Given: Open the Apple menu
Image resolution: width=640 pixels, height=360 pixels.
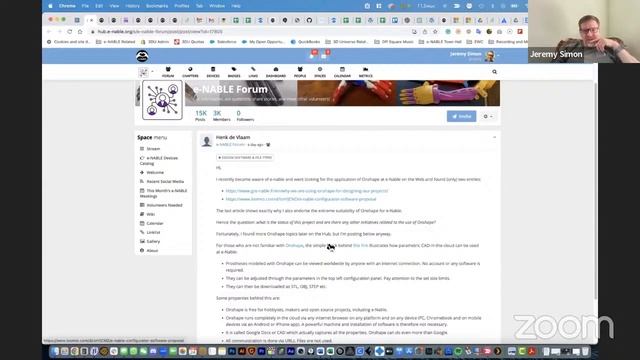Looking at the screenshot, I should (x=50, y=6).
